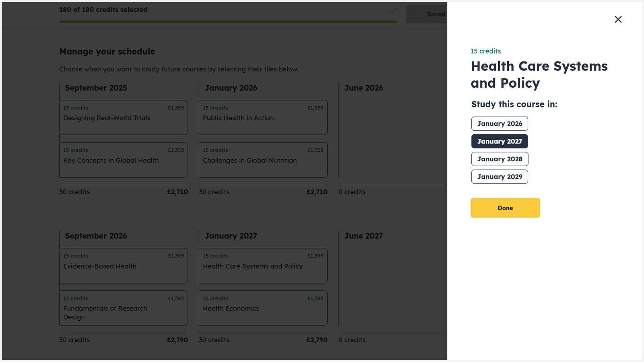Choose January 2029 as study period
The width and height of the screenshot is (644, 362).
click(x=500, y=177)
